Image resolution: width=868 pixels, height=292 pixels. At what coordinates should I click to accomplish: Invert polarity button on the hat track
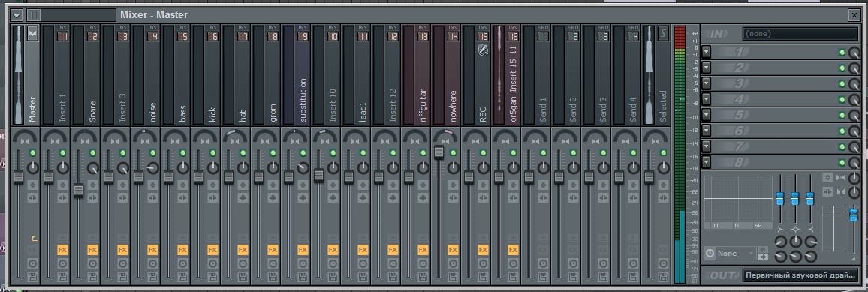point(243,185)
